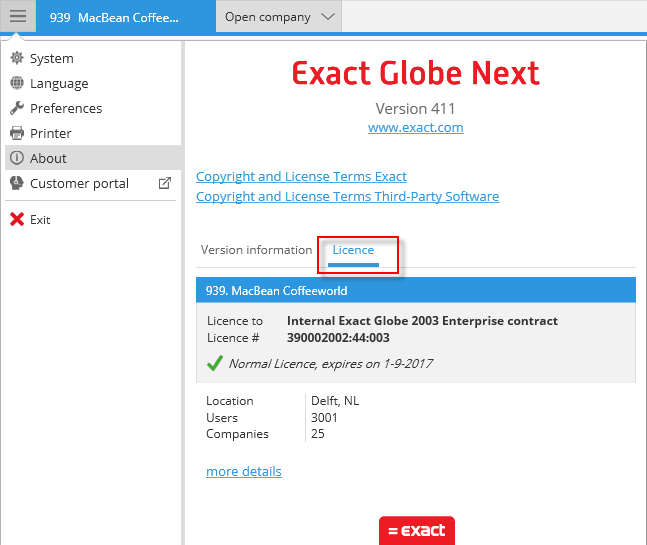647x545 pixels.
Task: Click the red Exit cross icon
Action: (x=17, y=219)
